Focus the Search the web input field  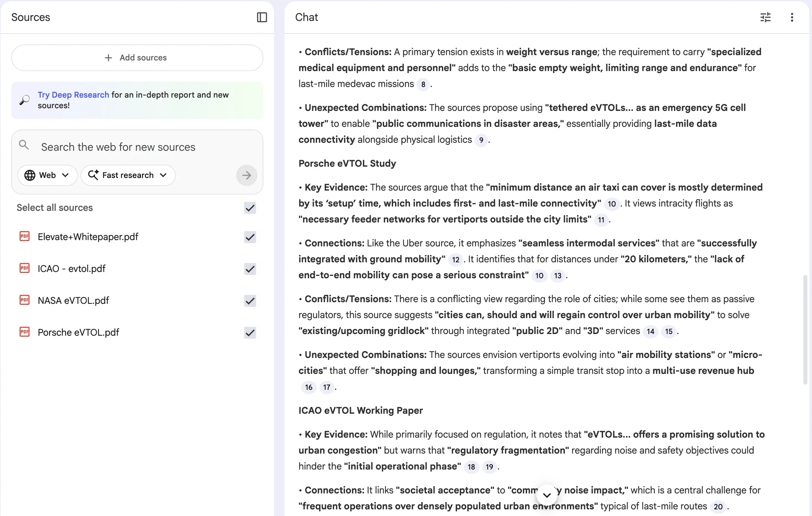(118, 147)
